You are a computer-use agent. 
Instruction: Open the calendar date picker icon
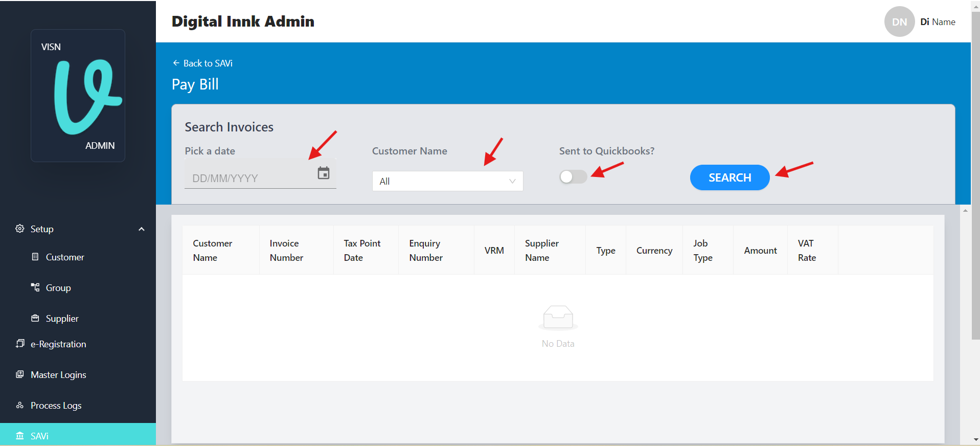[323, 173]
